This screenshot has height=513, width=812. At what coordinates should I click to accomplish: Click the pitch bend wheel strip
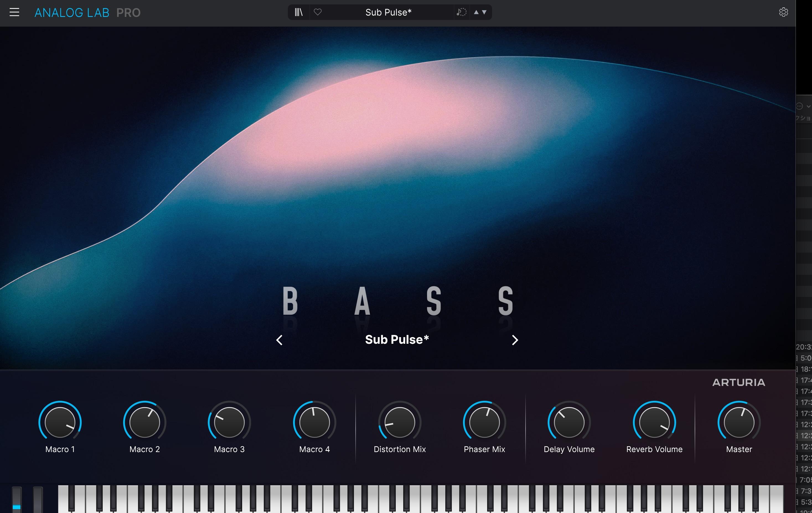17,499
